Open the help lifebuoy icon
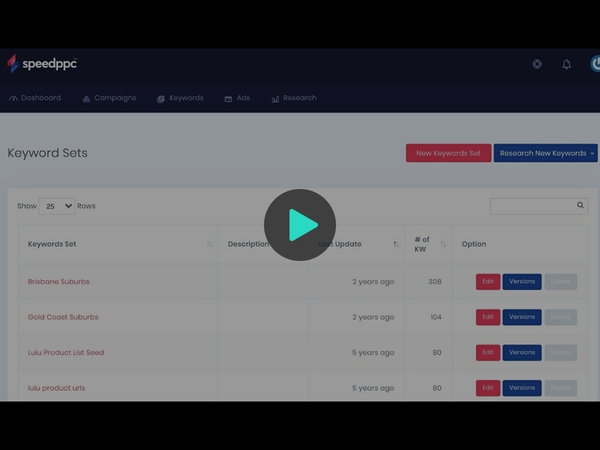 pos(537,64)
